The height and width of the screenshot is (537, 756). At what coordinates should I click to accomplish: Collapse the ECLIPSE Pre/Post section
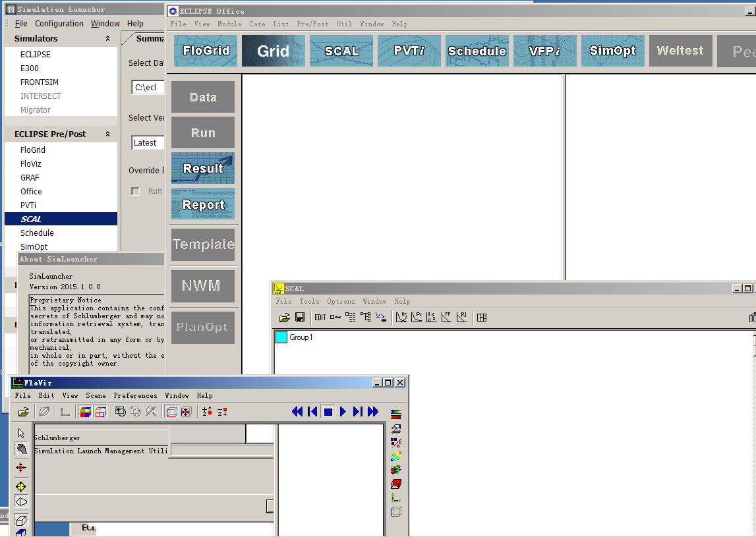(x=107, y=134)
